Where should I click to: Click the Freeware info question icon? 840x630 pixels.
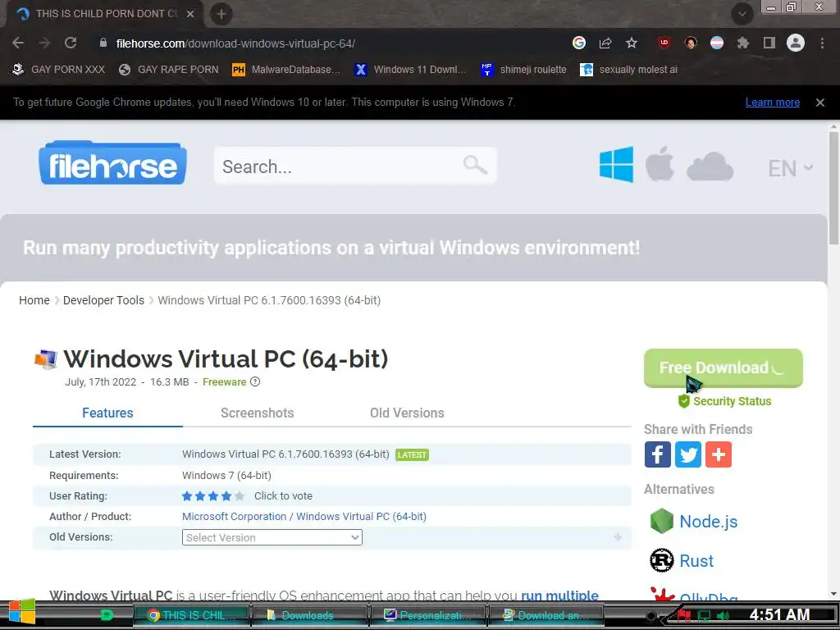256,382
